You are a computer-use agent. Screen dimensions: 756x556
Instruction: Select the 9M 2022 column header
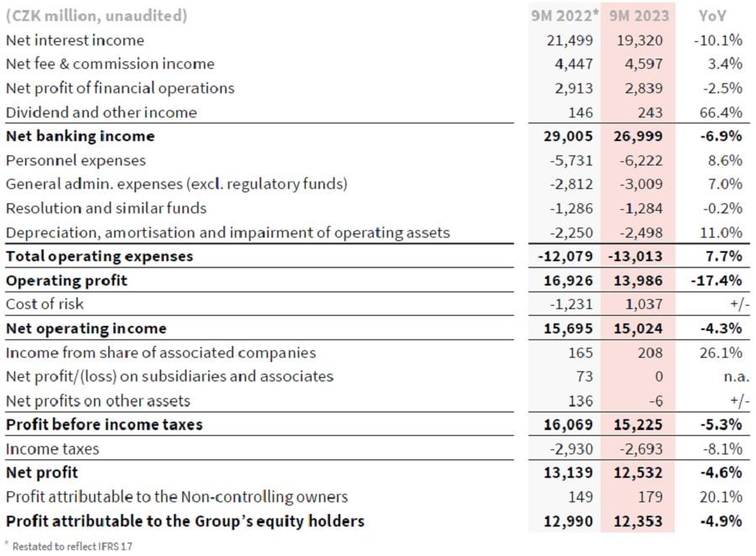click(x=564, y=16)
